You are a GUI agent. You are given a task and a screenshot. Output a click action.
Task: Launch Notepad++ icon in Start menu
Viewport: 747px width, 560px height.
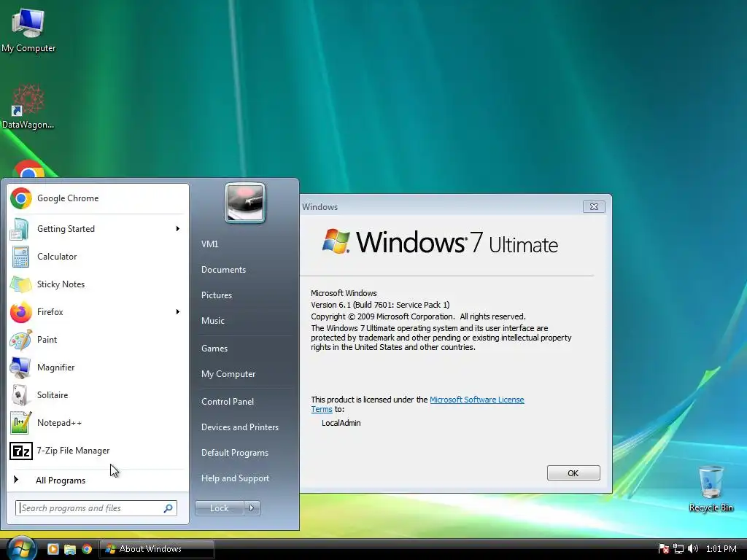point(20,423)
